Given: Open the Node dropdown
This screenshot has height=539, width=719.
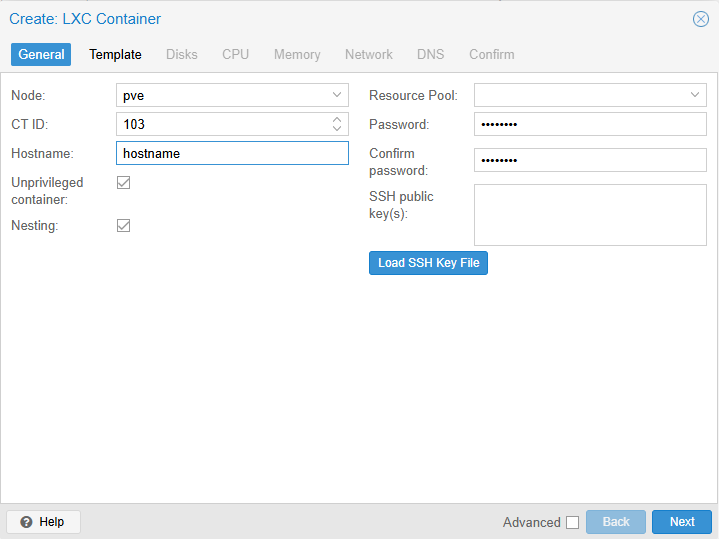Looking at the screenshot, I should coord(337,95).
